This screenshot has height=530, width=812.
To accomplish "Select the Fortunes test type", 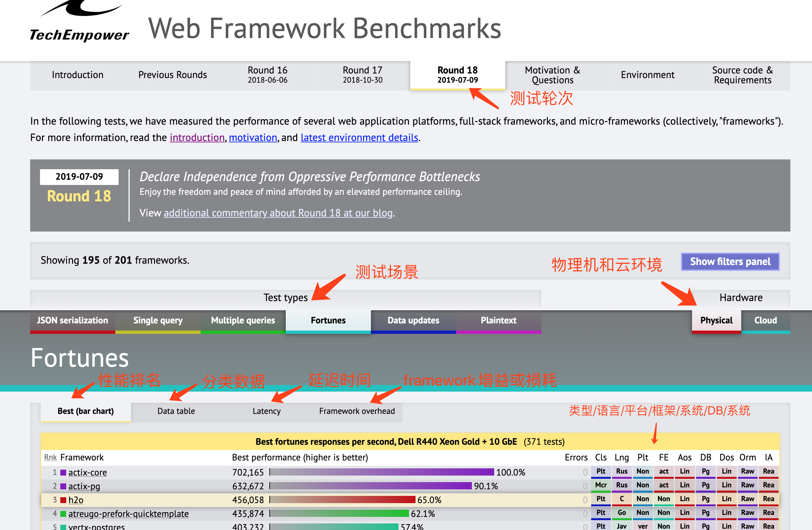I will coord(328,321).
